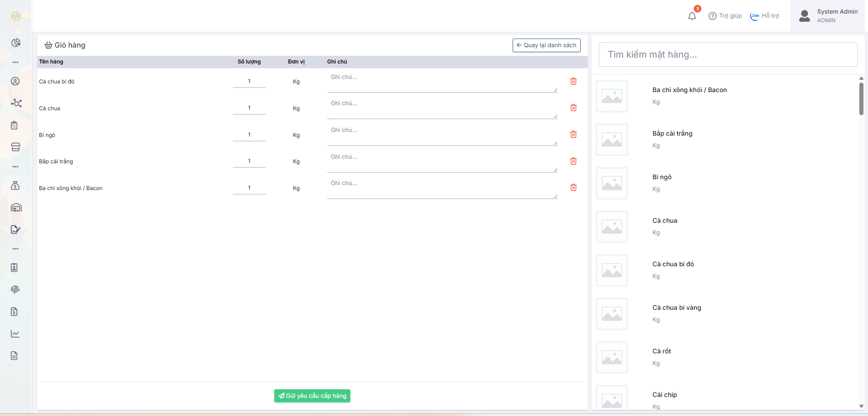Image resolution: width=868 pixels, height=416 pixels.
Task: Open the warehouse sidebar icon
Action: tap(16, 208)
